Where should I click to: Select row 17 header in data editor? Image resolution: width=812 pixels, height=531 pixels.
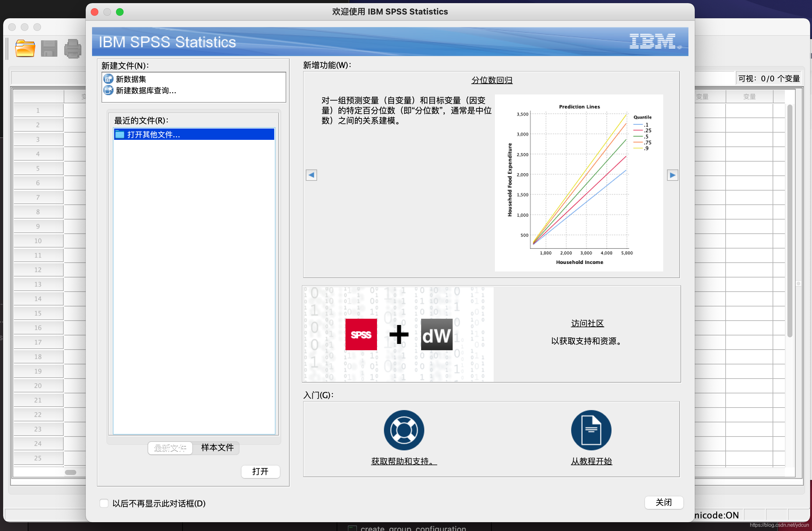pyautogui.click(x=38, y=342)
